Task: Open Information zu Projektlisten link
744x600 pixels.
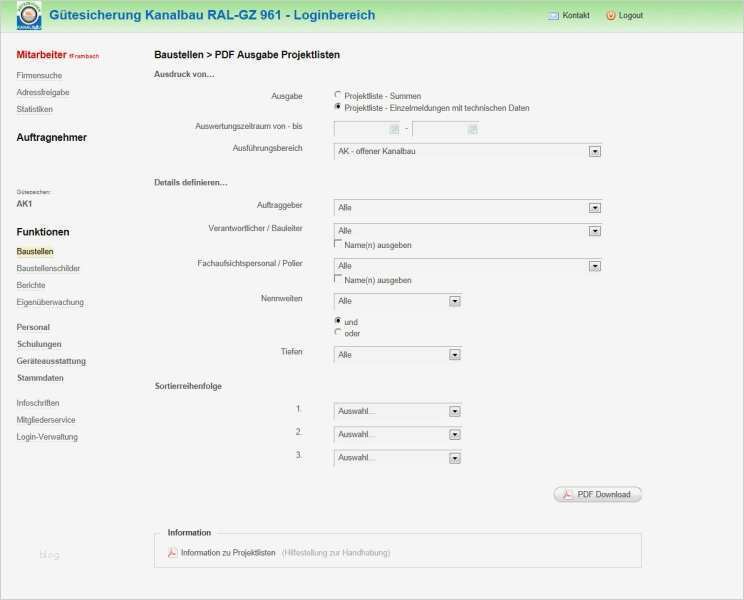Action: [228, 553]
